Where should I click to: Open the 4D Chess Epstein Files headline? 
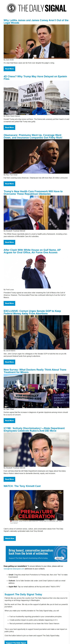pos(35,78)
